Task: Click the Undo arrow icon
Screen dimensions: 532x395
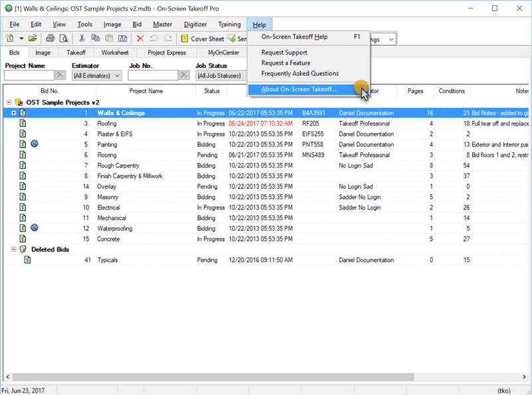Action: tap(154, 39)
